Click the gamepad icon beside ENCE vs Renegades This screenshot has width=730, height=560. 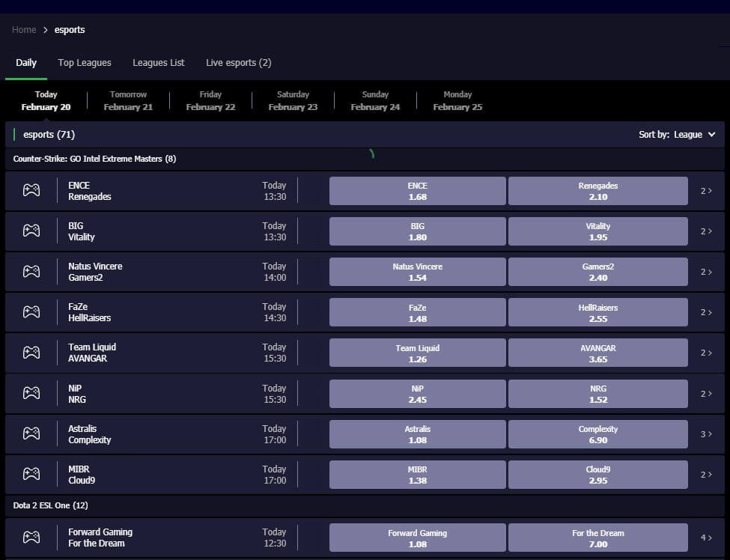pos(31,191)
